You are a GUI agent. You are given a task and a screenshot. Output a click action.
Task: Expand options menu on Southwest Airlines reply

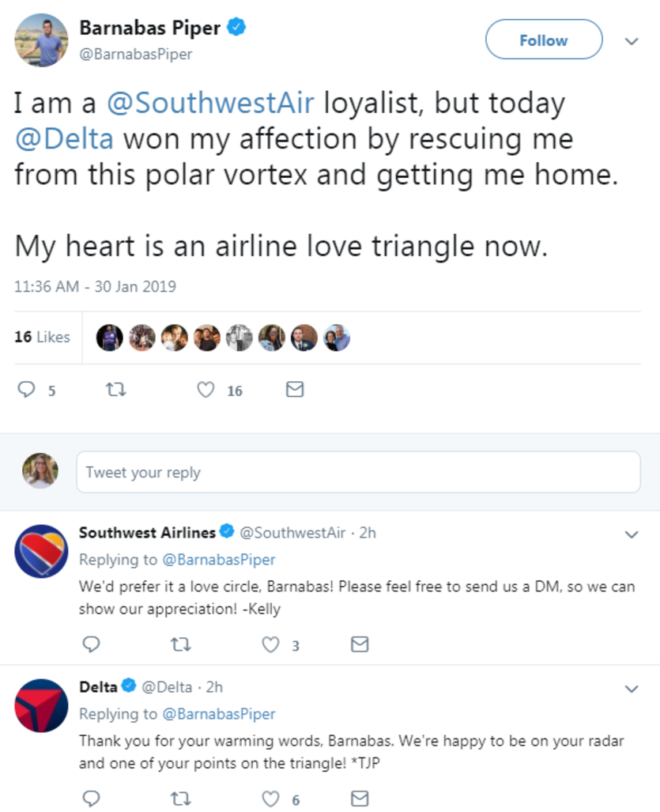tap(632, 535)
